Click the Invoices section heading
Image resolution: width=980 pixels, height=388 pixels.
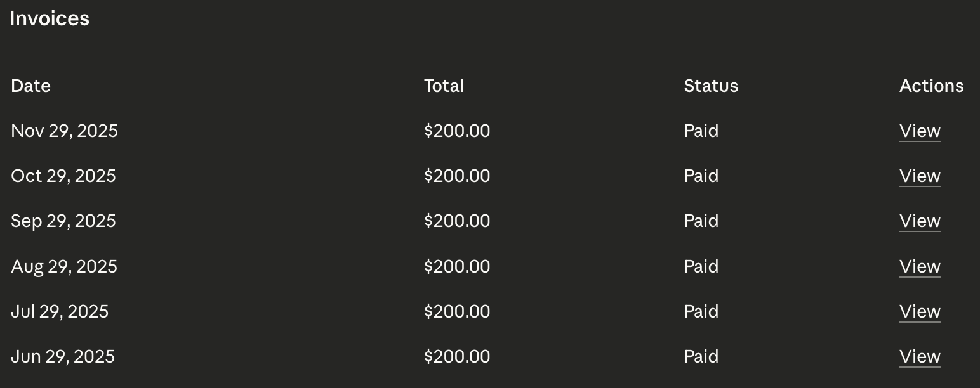(x=50, y=18)
